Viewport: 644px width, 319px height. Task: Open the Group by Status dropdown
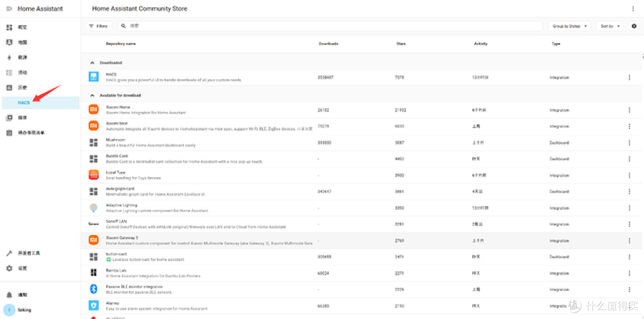pyautogui.click(x=569, y=26)
